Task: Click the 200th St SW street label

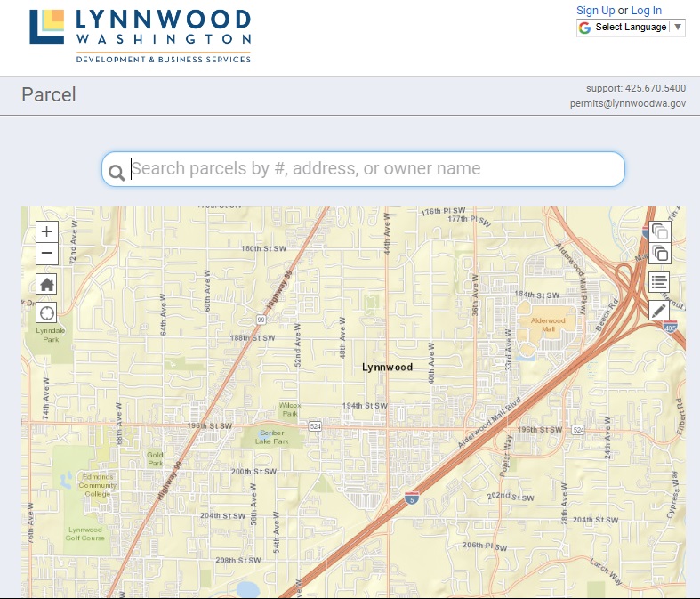Action: tap(253, 471)
